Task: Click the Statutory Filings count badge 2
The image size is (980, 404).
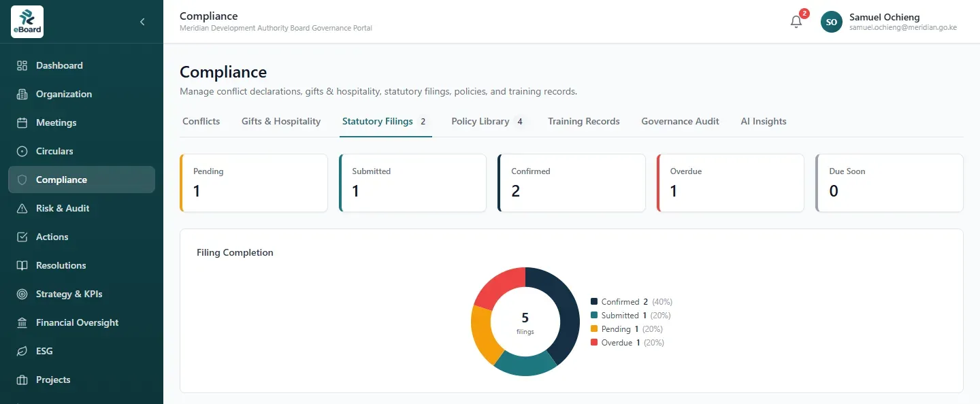Action: click(x=423, y=122)
